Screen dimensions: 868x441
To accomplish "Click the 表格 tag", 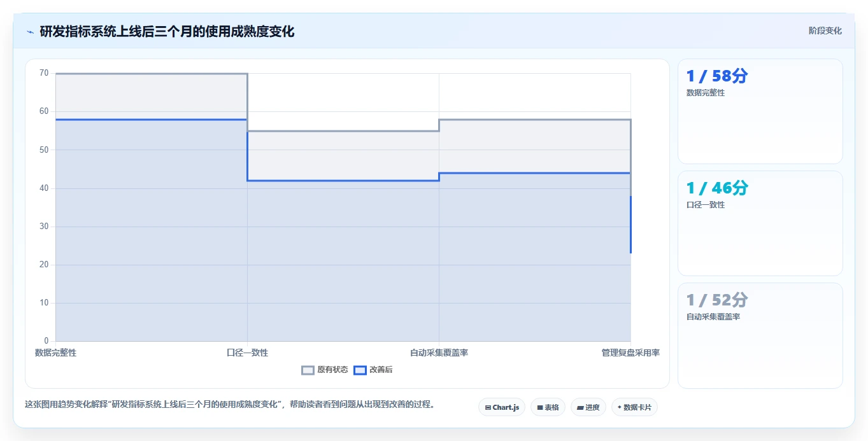I will 548,407.
